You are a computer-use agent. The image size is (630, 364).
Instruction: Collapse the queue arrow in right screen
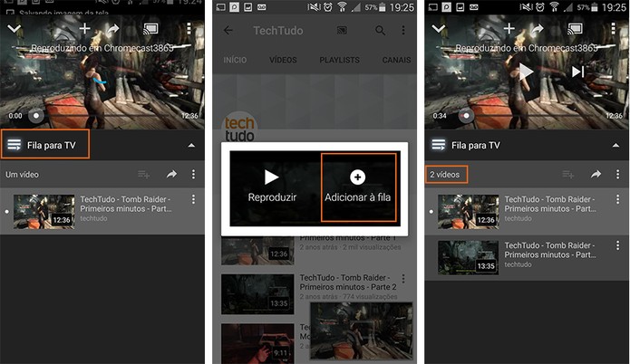(x=615, y=145)
